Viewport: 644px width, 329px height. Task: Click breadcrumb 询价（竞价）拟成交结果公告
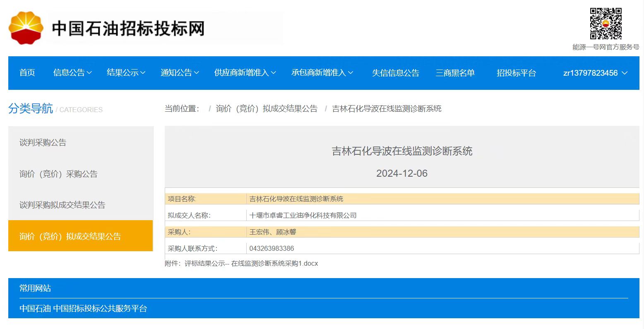tap(267, 108)
